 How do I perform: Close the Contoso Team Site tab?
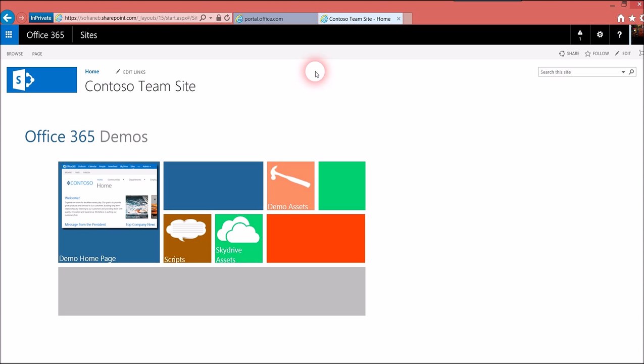[399, 19]
